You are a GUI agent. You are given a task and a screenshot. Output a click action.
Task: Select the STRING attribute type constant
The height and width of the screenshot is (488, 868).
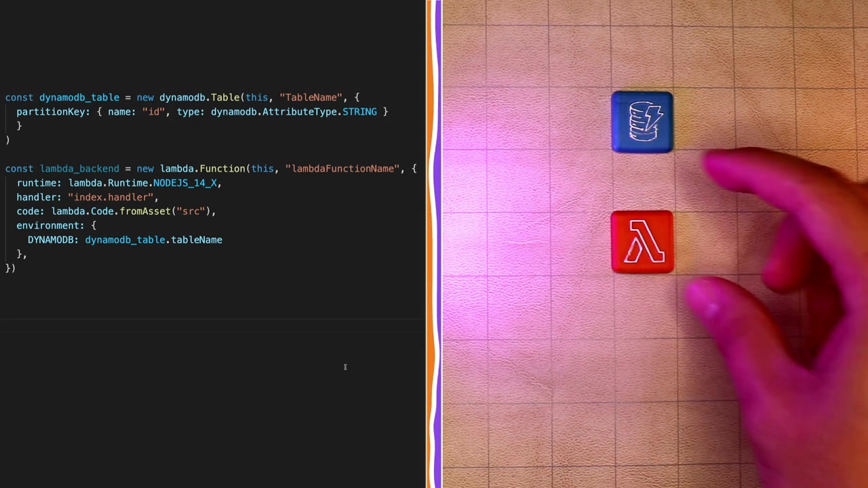359,112
